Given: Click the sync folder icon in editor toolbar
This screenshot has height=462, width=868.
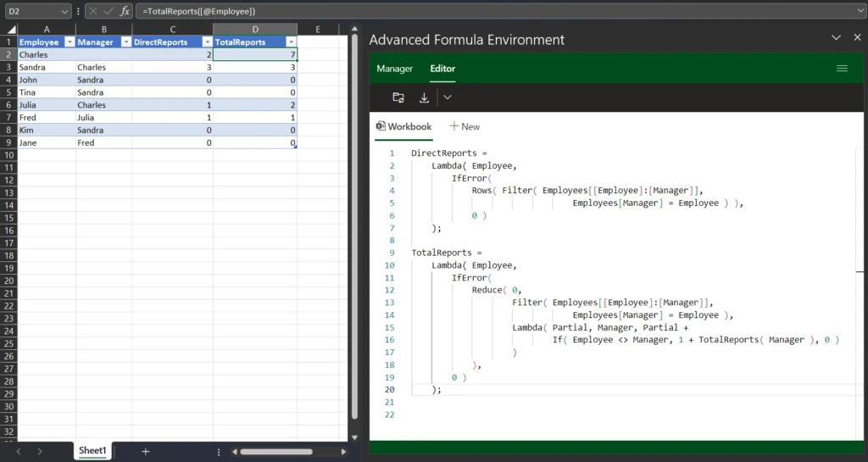Looking at the screenshot, I should [x=398, y=97].
